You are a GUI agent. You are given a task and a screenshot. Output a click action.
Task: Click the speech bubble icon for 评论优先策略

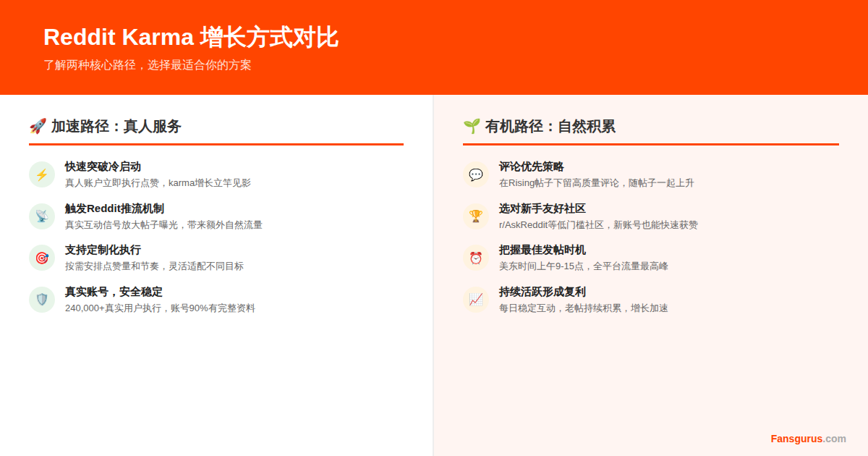[x=476, y=174]
